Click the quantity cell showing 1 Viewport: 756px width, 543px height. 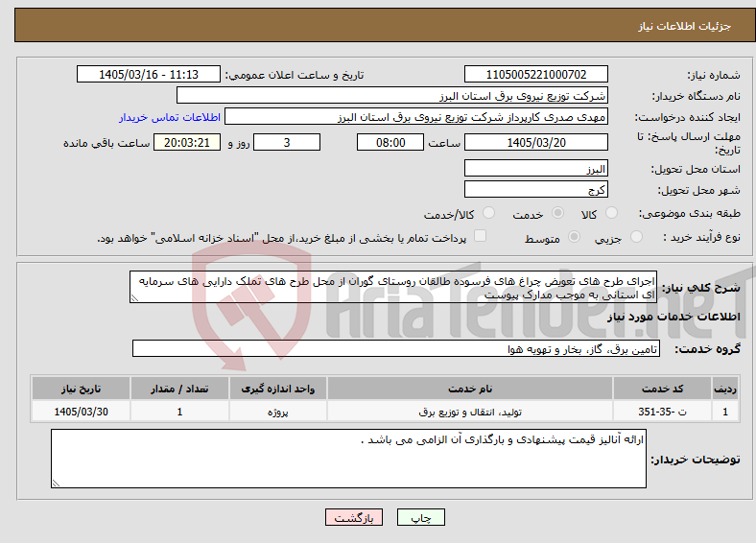(179, 412)
